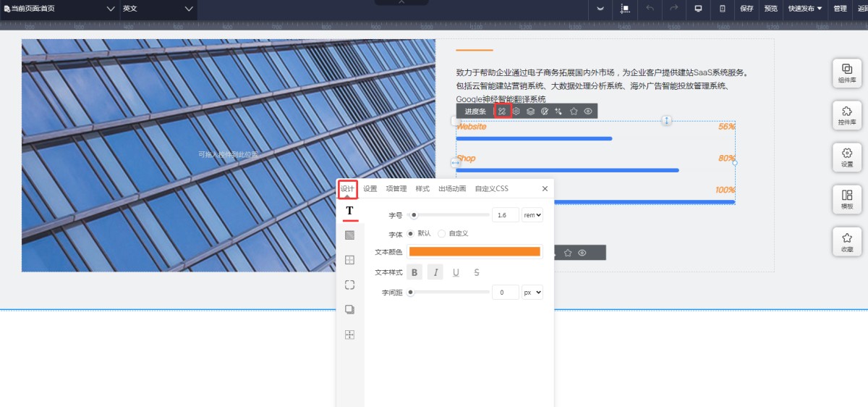This screenshot has height=407, width=868.
Task: Open the 组件库 component library panel
Action: click(847, 73)
